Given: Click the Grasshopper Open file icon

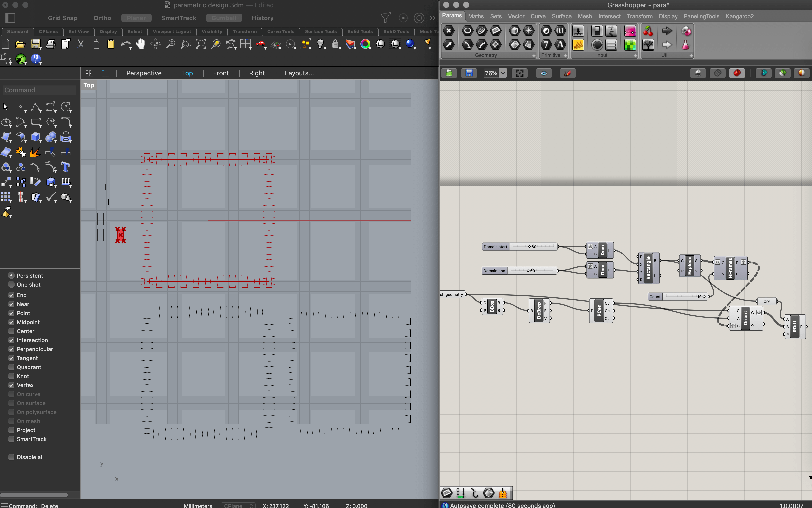Looking at the screenshot, I should tap(449, 73).
